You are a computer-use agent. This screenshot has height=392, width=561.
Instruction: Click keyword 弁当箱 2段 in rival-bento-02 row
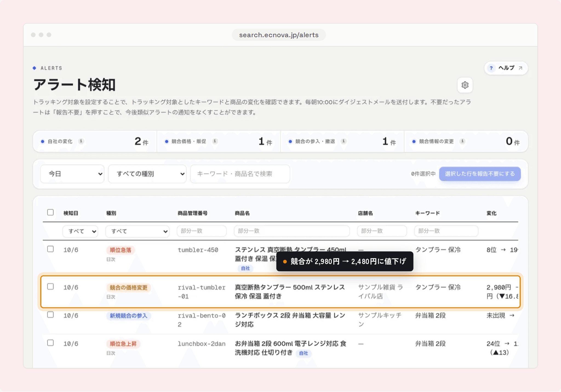click(x=430, y=315)
